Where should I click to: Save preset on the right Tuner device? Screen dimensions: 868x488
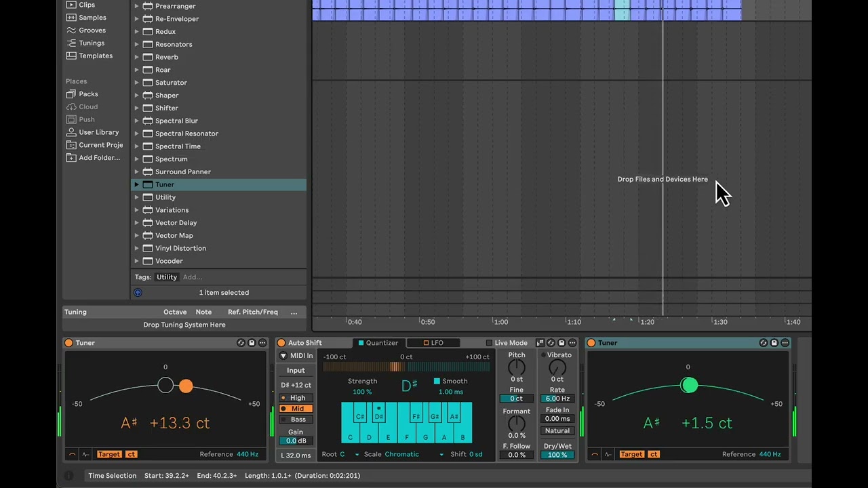(774, 343)
